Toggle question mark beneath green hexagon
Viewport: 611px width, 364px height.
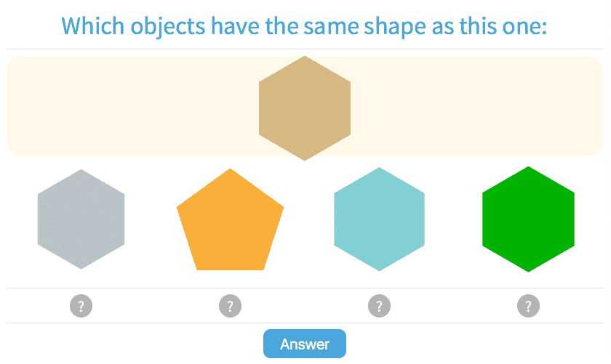coord(528,306)
